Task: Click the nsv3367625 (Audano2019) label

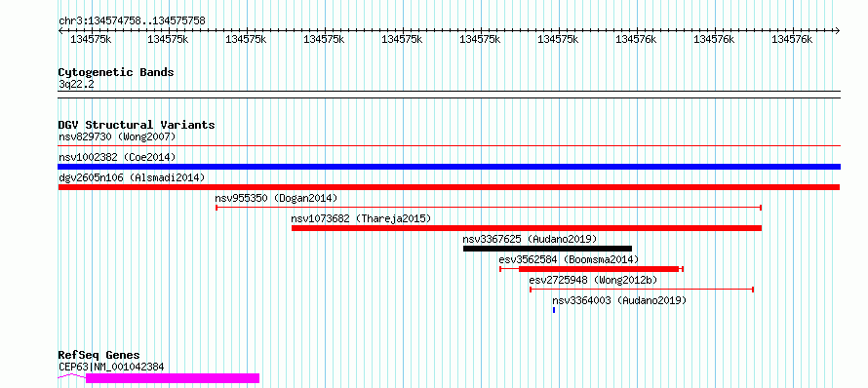Action: tap(530, 239)
